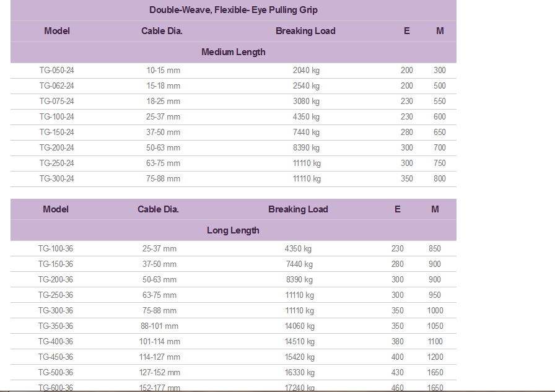
Task: Click cable diameter 127-152 mm
Action: (159, 373)
